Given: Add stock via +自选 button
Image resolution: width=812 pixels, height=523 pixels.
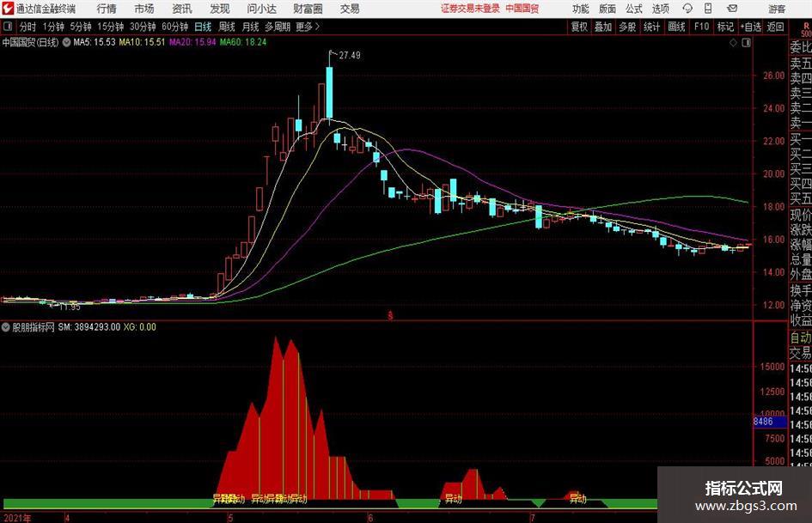Looking at the screenshot, I should click(751, 27).
